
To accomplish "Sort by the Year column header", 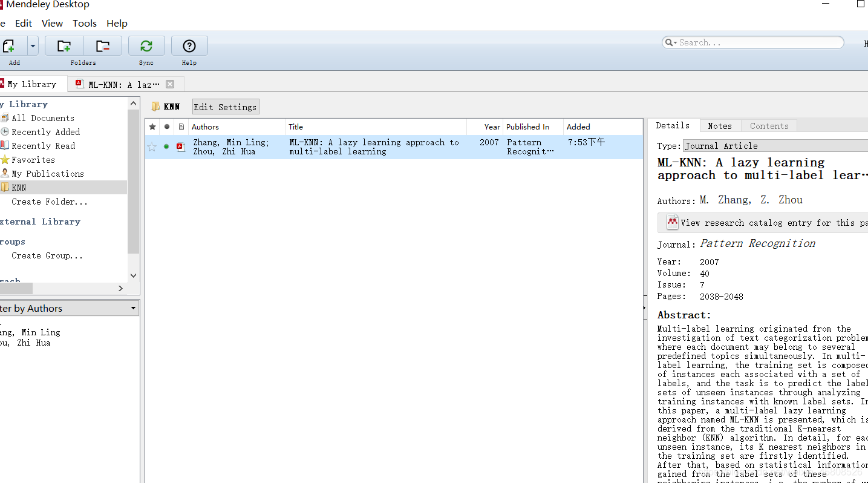I will (485, 126).
